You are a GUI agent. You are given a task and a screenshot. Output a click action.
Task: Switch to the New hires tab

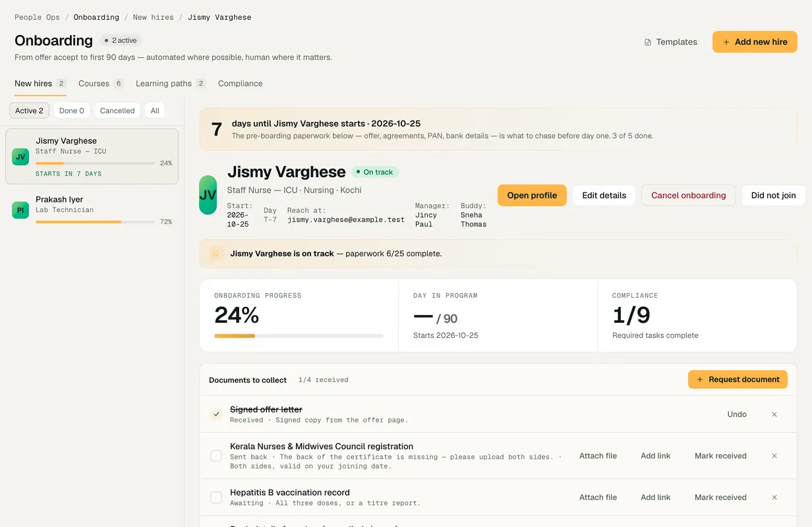40,84
